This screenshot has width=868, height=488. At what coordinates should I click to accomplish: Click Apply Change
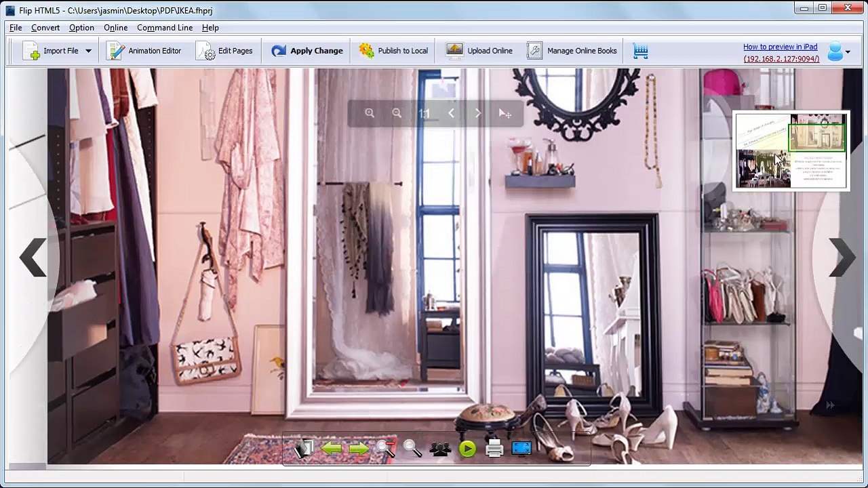307,51
